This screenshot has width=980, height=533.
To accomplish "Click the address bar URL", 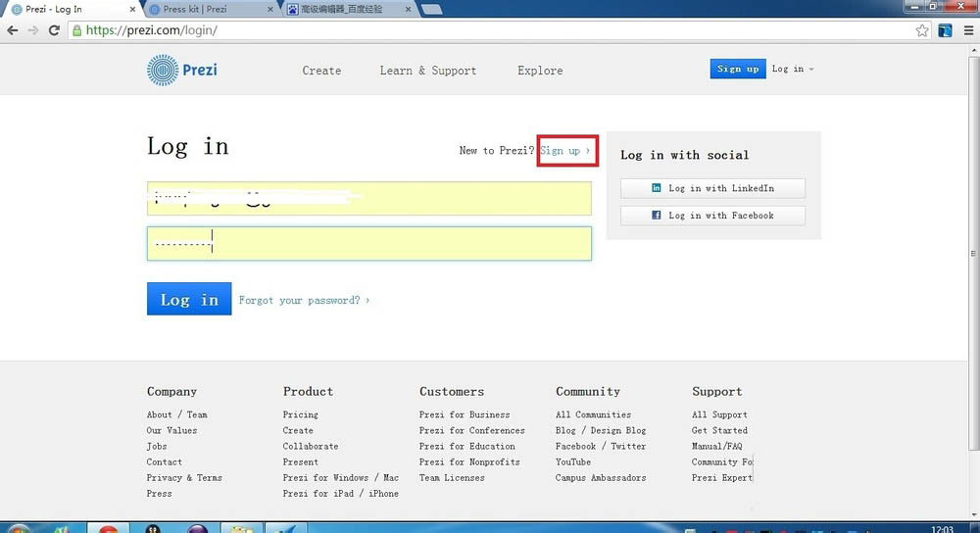I will (151, 30).
